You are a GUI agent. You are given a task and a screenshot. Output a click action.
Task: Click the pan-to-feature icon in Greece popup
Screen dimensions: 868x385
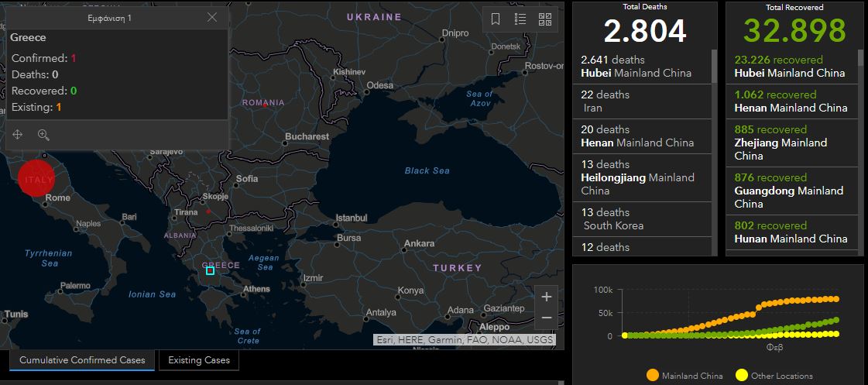click(18, 135)
